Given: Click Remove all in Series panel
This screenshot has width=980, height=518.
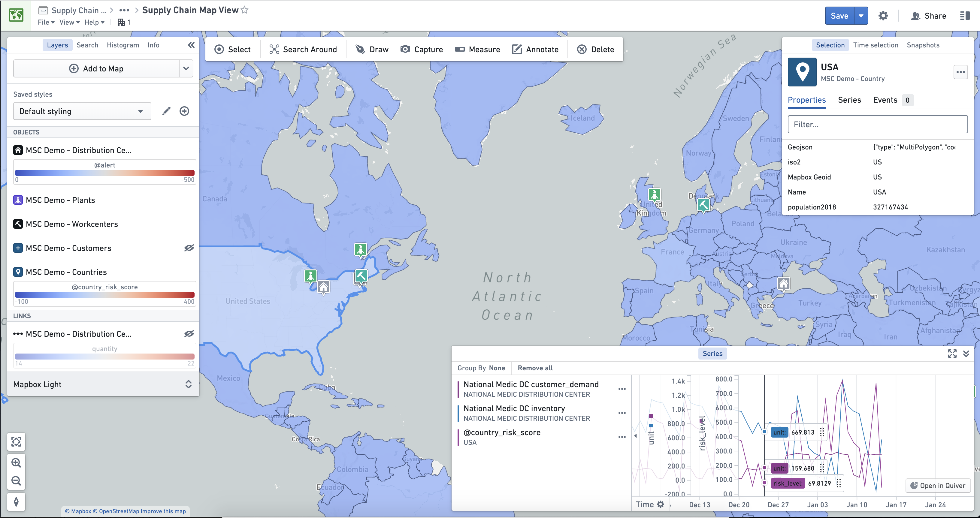Looking at the screenshot, I should pyautogui.click(x=535, y=368).
